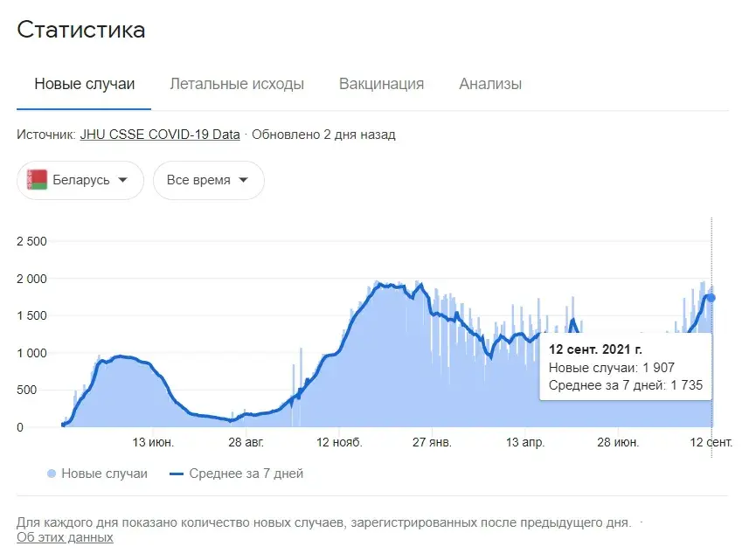Viewport: 749px width, 560px height.
Task: Click the tooltip date 12 сент. 2021 г.
Action: click(595, 349)
